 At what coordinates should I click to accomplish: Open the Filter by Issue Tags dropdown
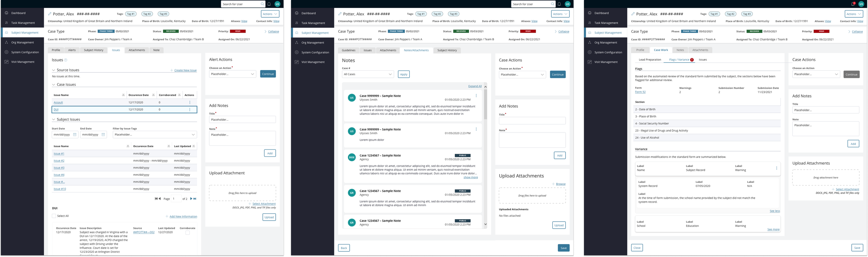[155, 135]
